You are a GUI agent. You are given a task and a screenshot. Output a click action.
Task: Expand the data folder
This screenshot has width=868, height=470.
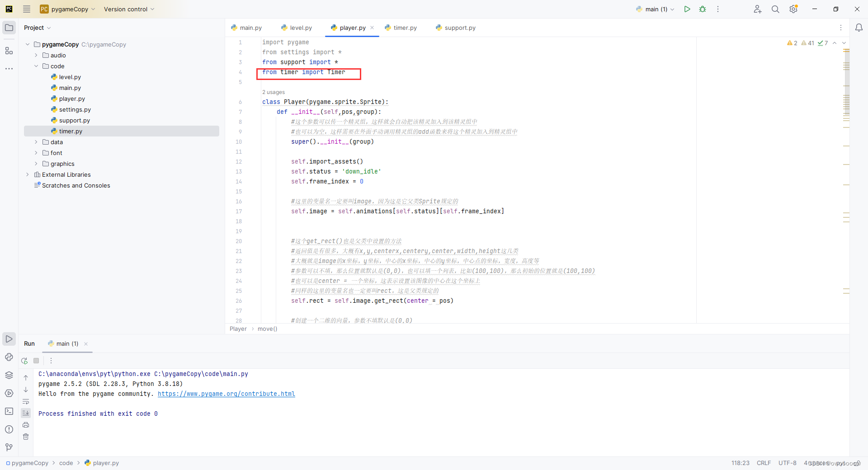point(36,142)
